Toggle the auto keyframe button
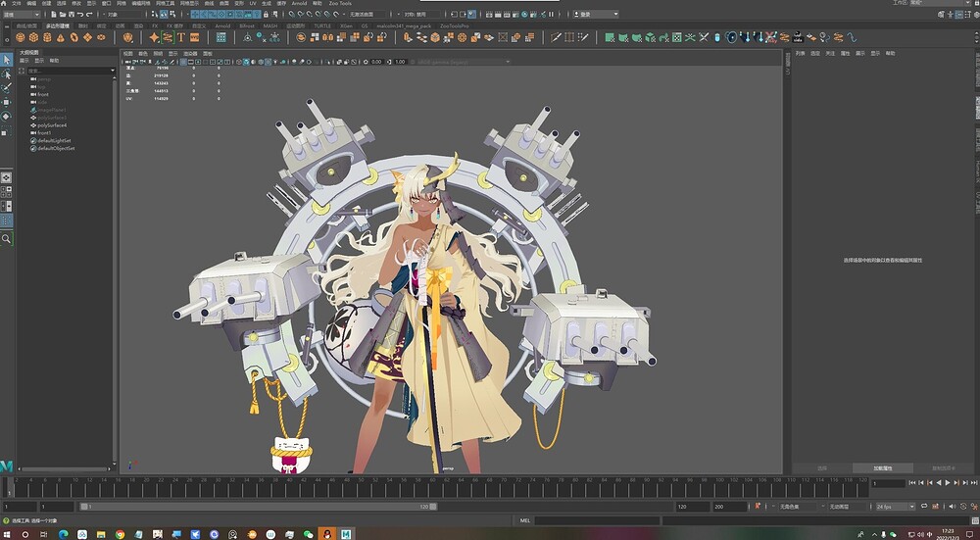 [758, 507]
